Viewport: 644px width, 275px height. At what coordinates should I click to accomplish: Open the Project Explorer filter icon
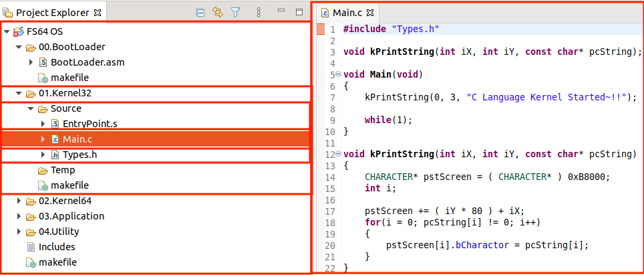(x=235, y=12)
